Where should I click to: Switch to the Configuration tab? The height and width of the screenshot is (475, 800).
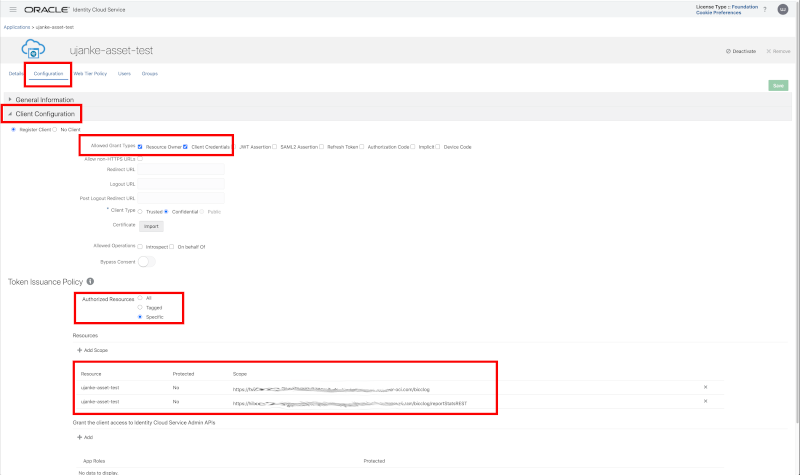(48, 73)
